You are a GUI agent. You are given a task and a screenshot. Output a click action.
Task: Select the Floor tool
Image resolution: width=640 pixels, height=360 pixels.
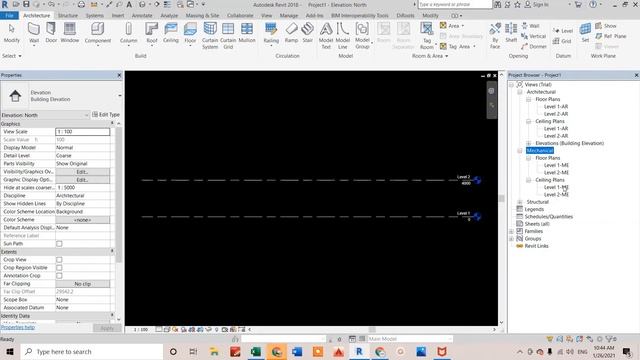[x=190, y=33]
